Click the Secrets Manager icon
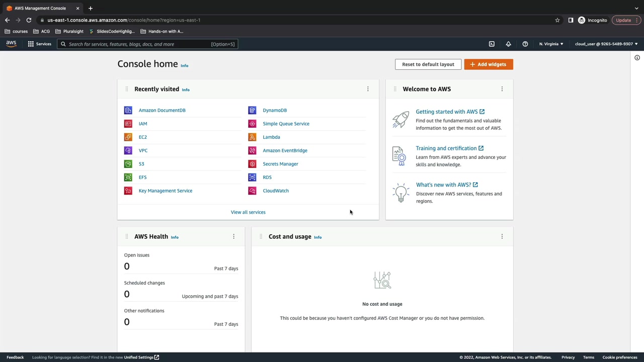The height and width of the screenshot is (362, 644). tap(252, 164)
